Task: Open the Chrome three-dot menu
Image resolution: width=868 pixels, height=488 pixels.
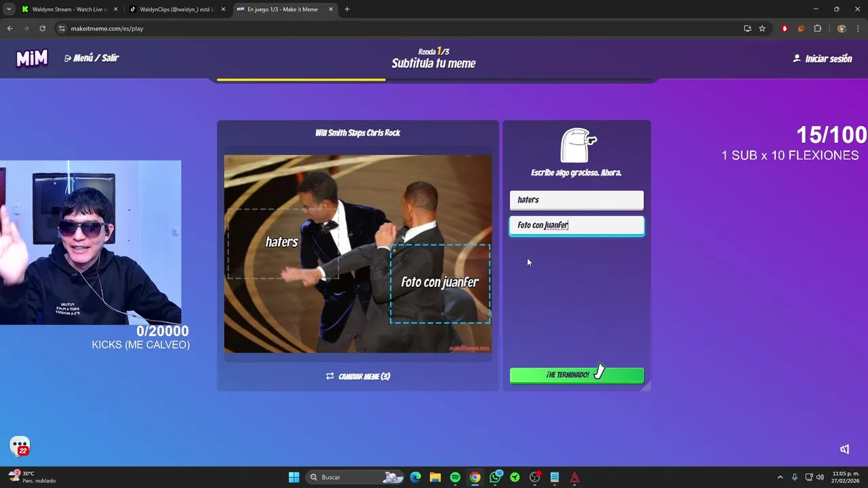Action: tap(858, 28)
